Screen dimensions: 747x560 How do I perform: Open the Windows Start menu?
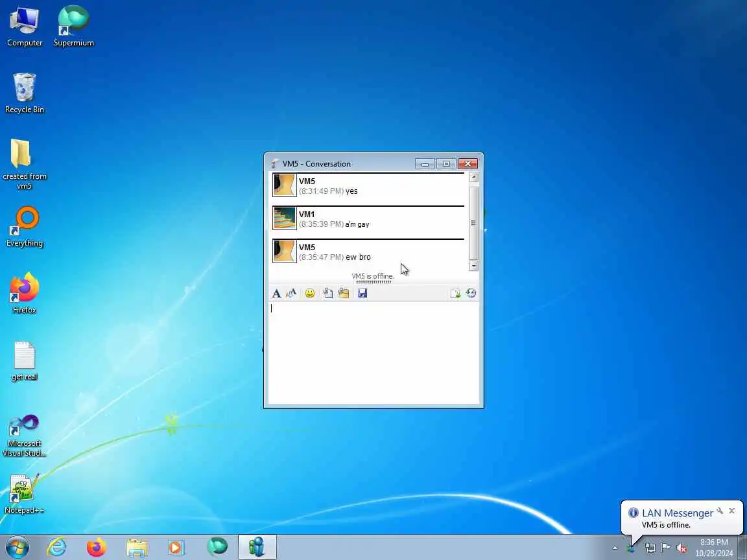17,547
